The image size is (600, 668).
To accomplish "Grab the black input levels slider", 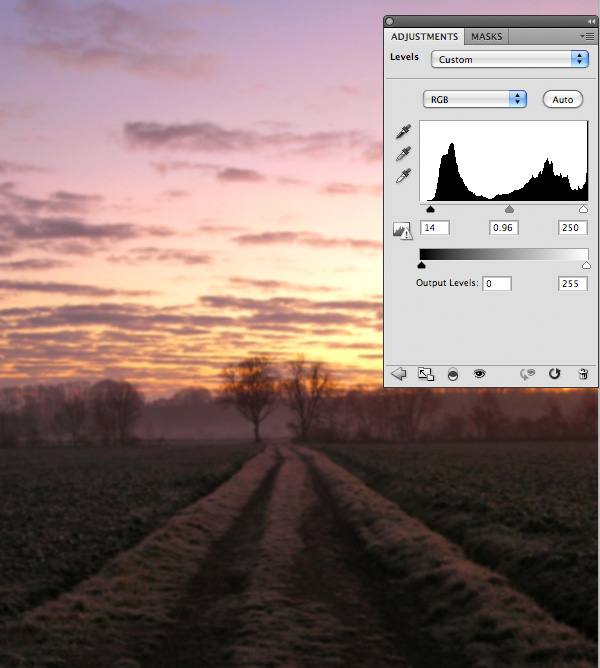I will point(430,209).
